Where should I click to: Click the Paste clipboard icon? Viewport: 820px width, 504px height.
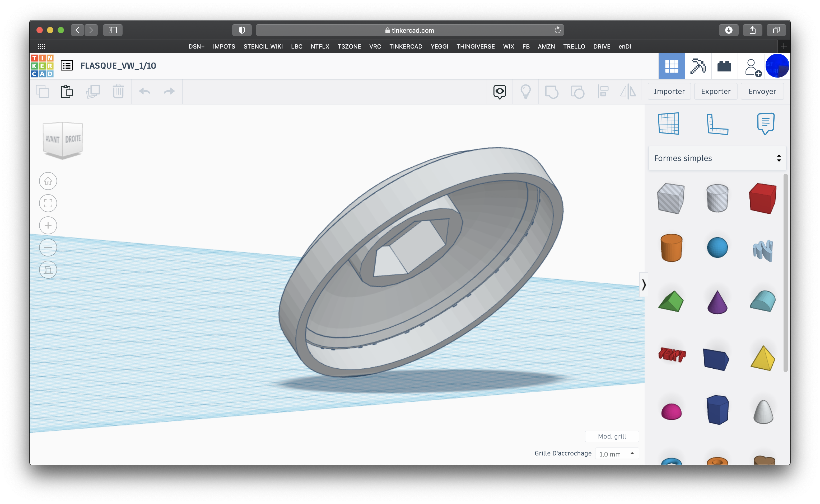tap(67, 91)
